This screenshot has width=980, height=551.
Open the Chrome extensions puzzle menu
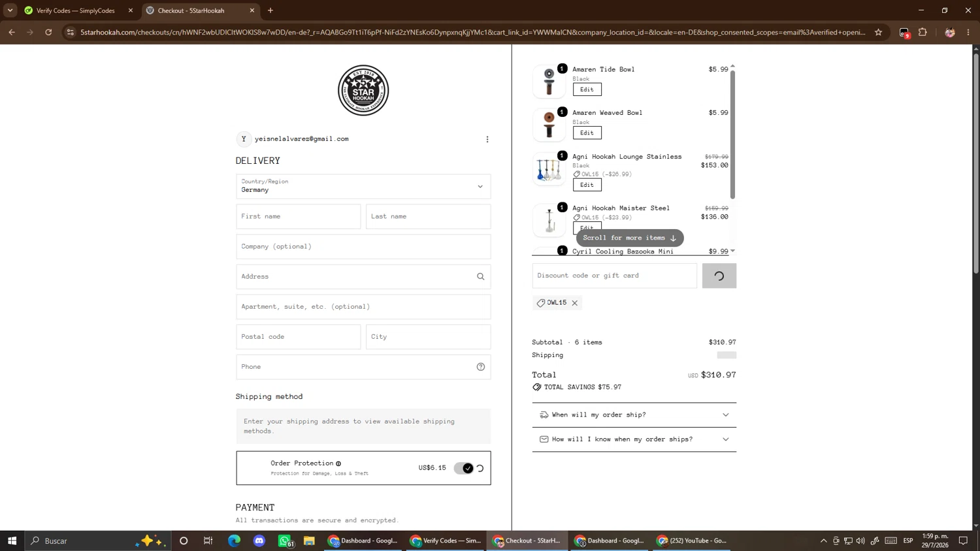coord(923,32)
